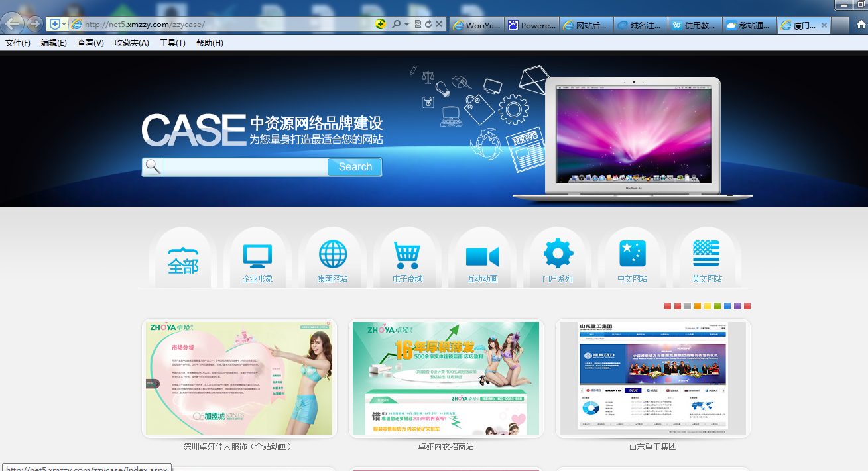Open the 查看(V) menu

coord(90,43)
